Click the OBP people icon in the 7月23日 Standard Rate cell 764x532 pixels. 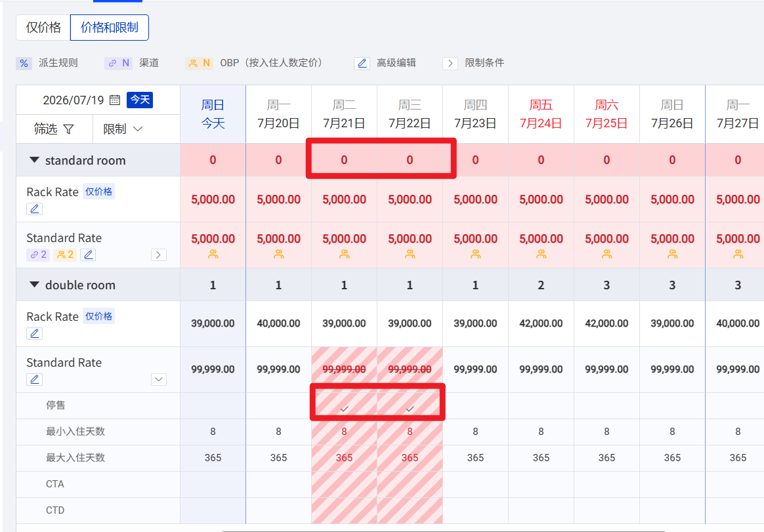point(476,255)
